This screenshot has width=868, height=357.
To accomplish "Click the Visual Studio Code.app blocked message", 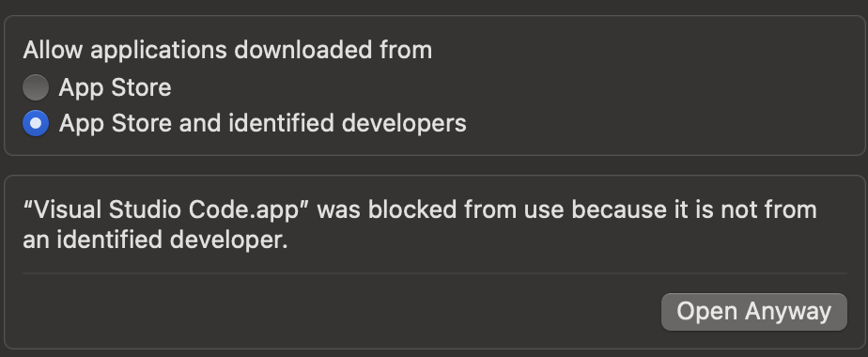I will pos(420,225).
